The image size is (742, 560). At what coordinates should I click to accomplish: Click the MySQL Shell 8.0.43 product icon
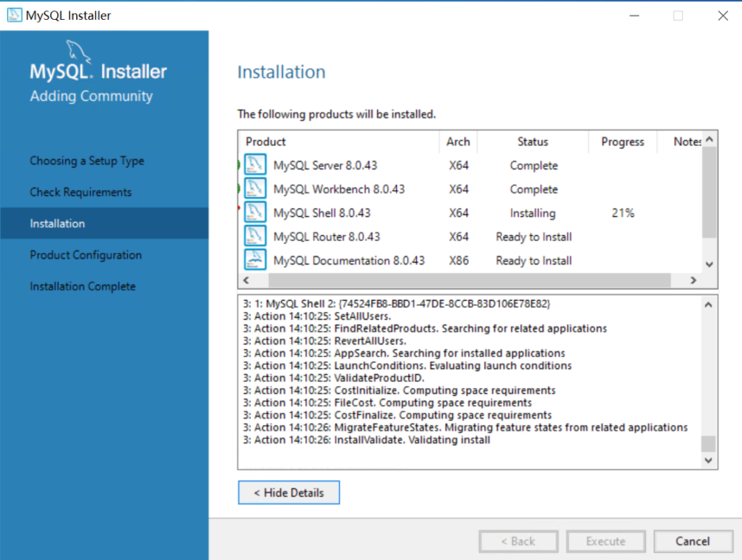coord(255,213)
